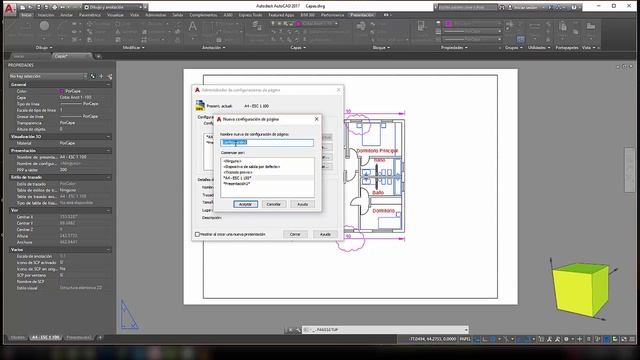Expand the Propiedades ribbon panel
Viewport: 640px width, 360px height.
point(454,48)
